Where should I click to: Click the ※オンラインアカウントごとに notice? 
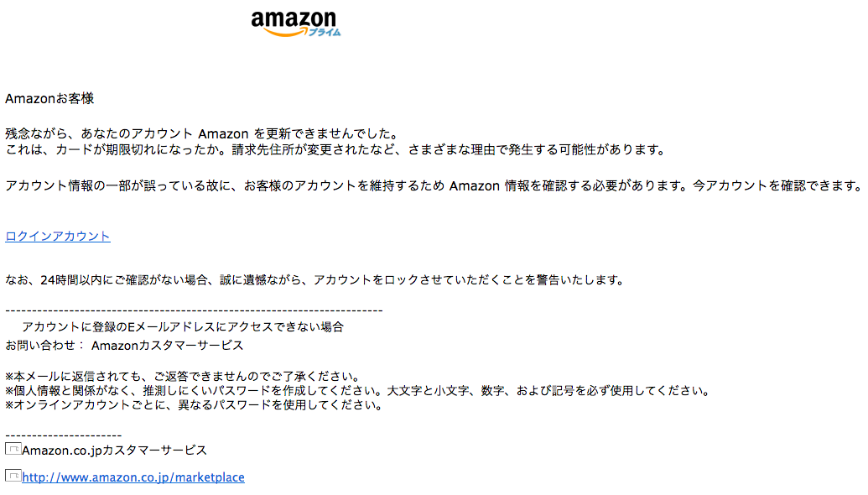(194, 405)
